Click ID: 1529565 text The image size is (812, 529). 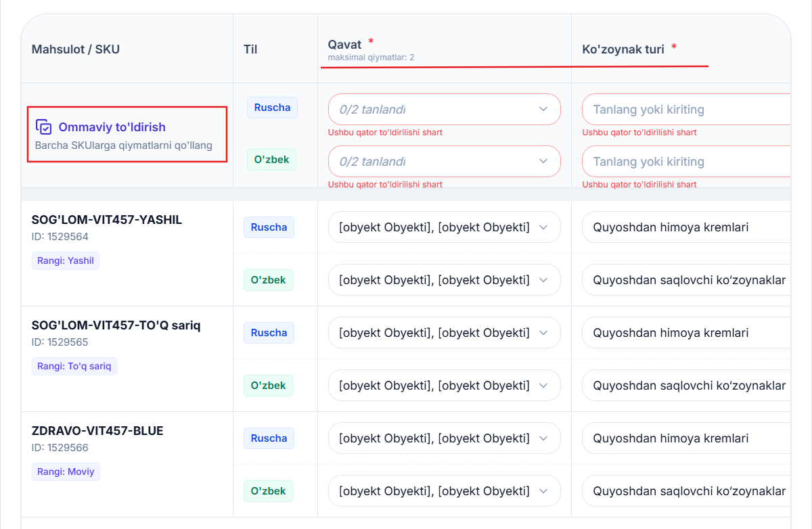click(60, 342)
